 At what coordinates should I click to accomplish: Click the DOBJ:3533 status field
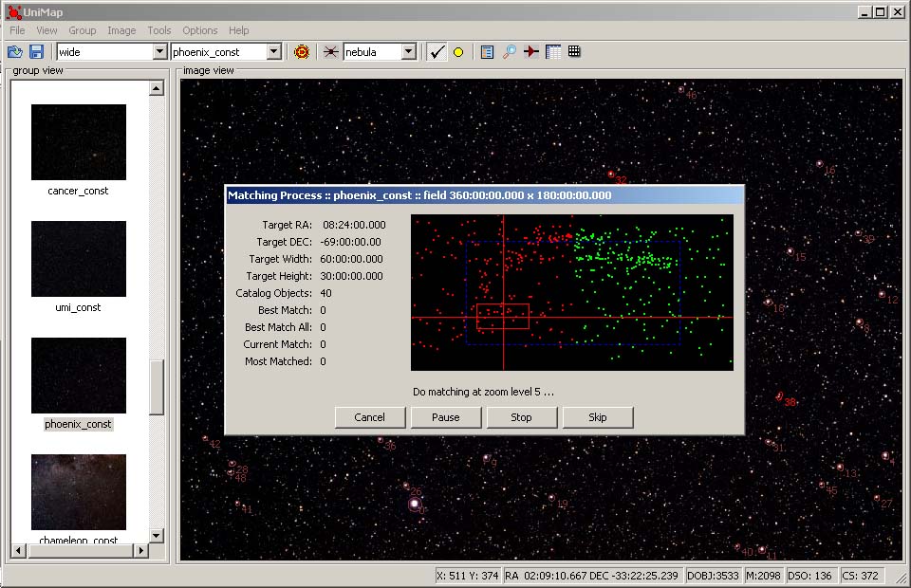click(713, 576)
